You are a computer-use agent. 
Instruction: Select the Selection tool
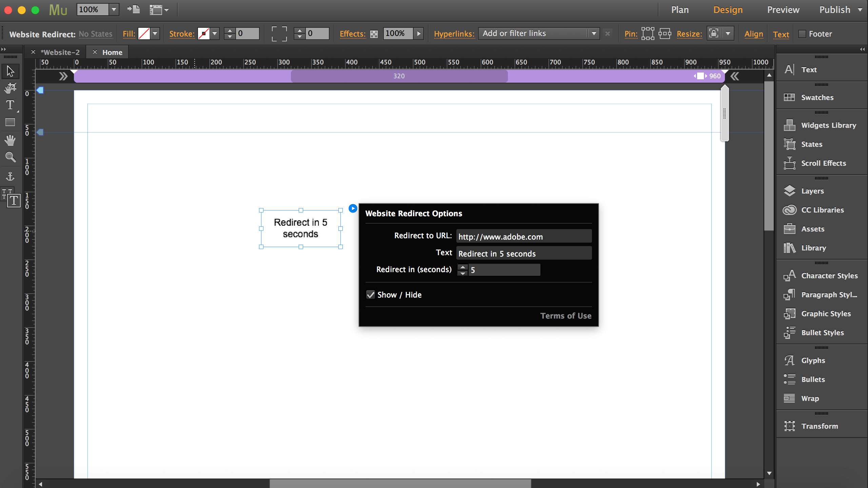(x=10, y=71)
